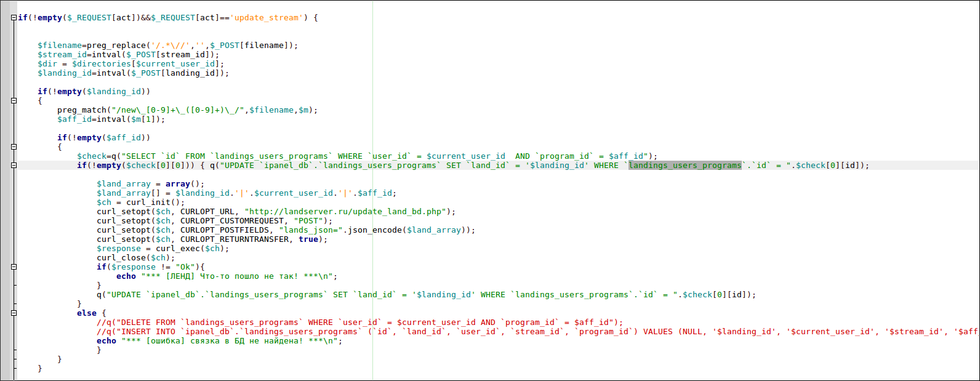
Task: Click the json_encode($land_array) call
Action: [x=406, y=230]
